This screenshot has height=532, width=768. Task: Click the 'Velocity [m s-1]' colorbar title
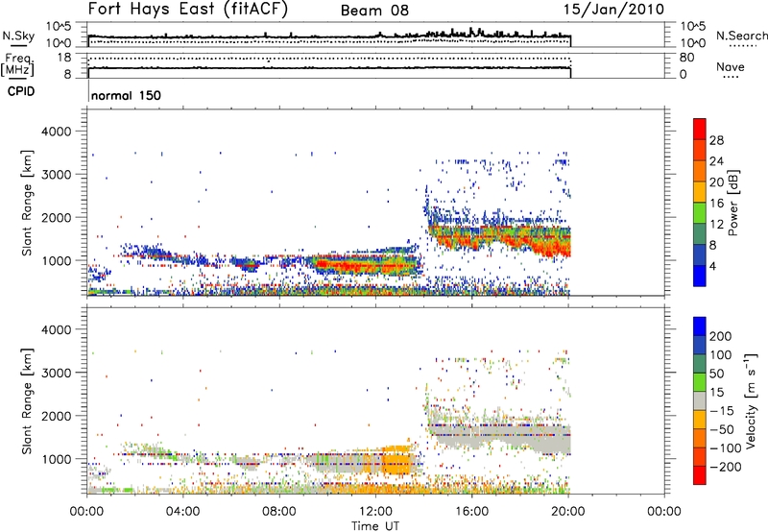pos(751,400)
